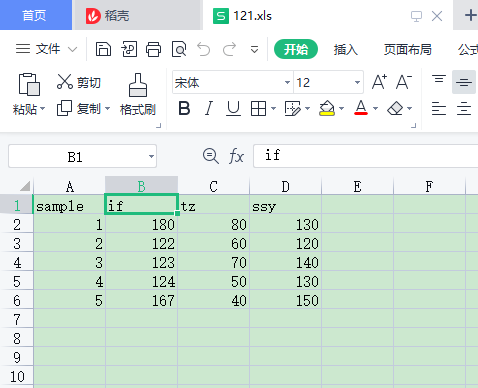Viewport: 478px width, 388px height.
Task: Click the zoom magnifier icon by formula bar
Action: [x=211, y=156]
